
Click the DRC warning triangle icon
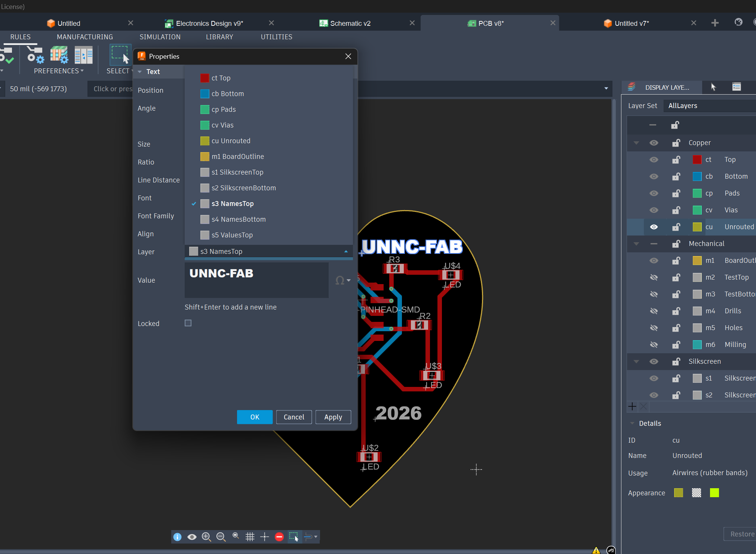click(596, 550)
